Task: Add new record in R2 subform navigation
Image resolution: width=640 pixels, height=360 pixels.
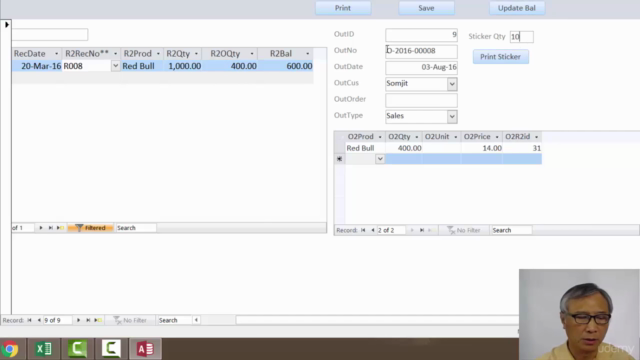Action: [60, 228]
